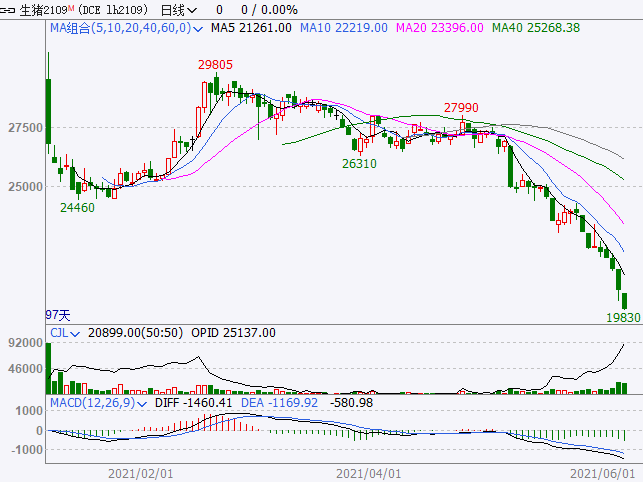Click the 19830 latest low marker

click(622, 316)
